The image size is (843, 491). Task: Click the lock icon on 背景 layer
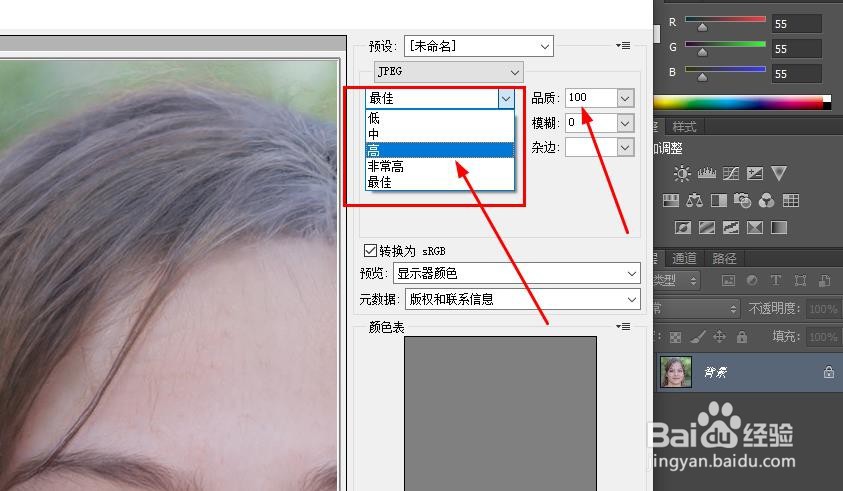click(828, 372)
